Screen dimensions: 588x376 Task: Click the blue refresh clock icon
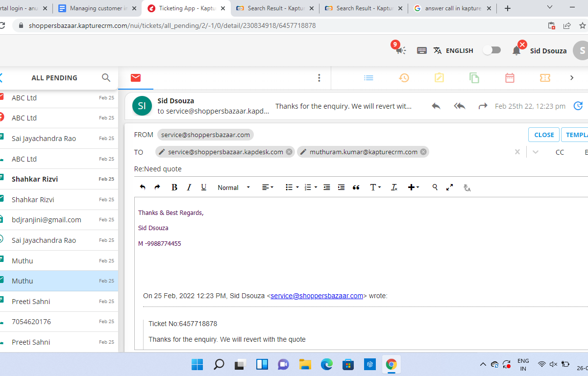(x=578, y=106)
